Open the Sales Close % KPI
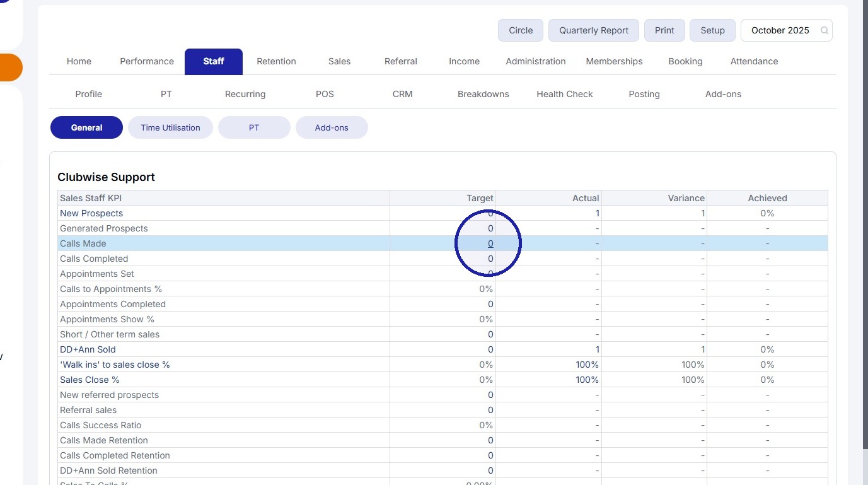The image size is (868, 485). point(90,380)
